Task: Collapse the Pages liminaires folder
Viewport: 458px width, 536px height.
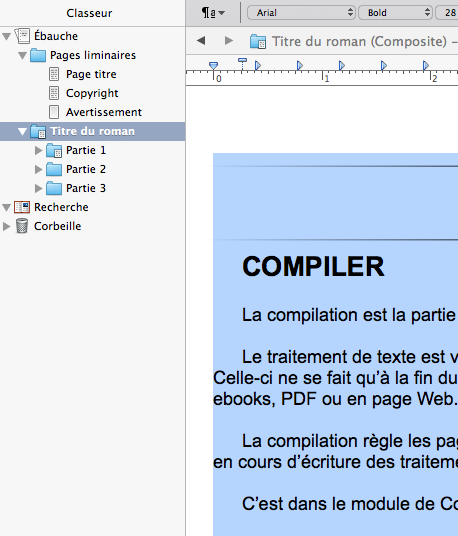Action: pyautogui.click(x=23, y=55)
